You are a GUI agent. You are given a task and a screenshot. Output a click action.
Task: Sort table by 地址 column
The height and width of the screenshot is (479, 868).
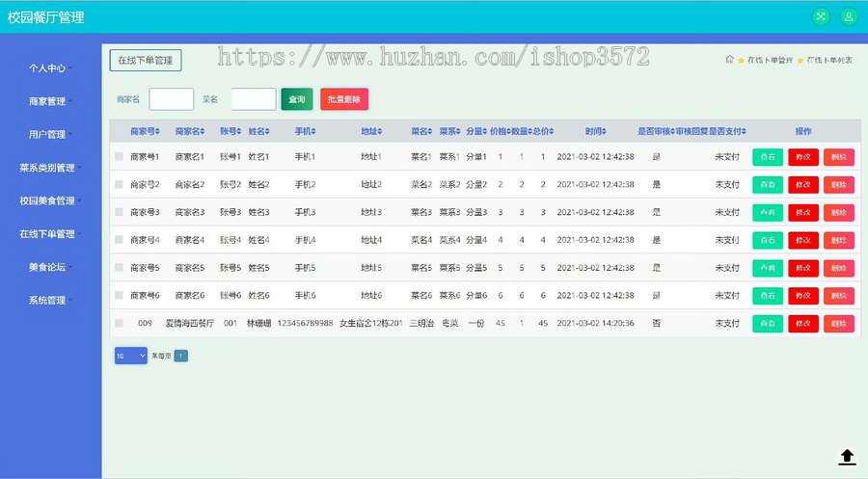tap(371, 131)
